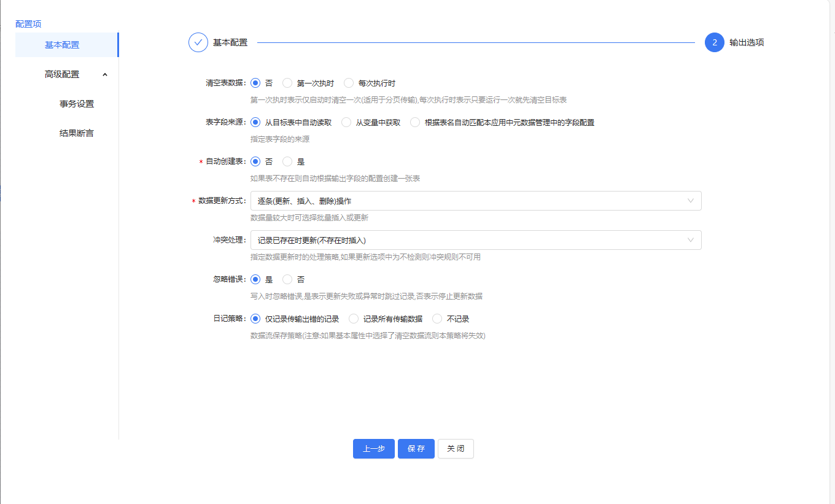This screenshot has height=504, width=835.
Task: Choose 从变量中获取 as 表字段来源
Action: click(x=346, y=122)
